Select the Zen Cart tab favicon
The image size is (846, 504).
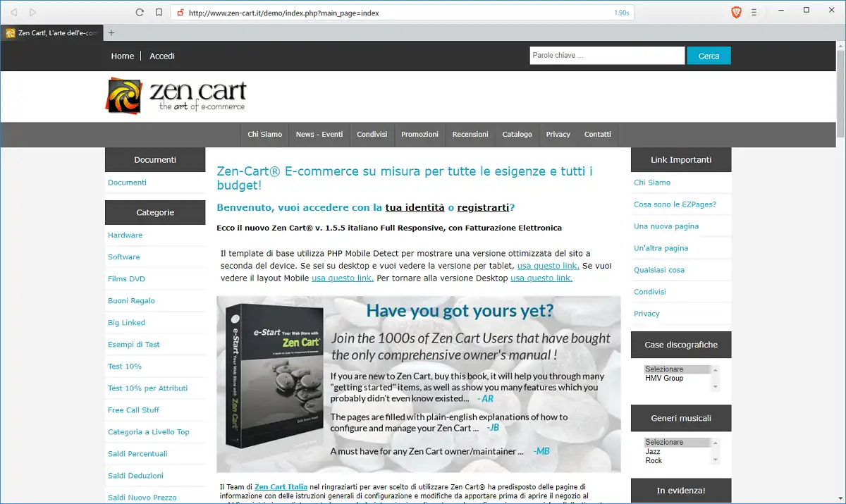tap(11, 33)
